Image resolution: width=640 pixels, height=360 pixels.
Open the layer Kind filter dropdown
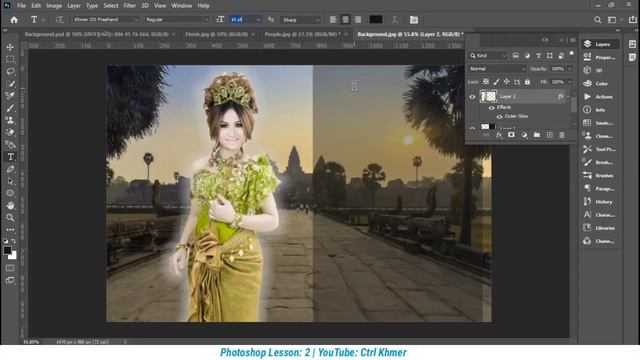pos(487,56)
